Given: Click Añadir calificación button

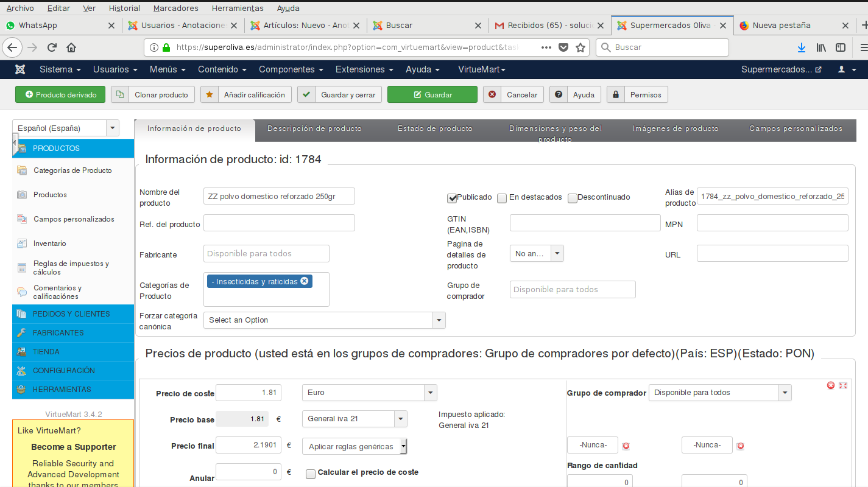Looking at the screenshot, I should tap(246, 94).
